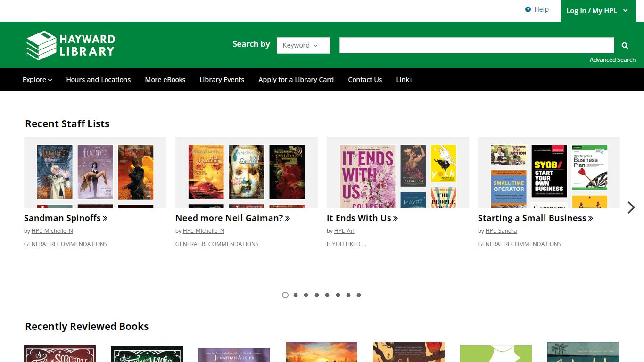Screen dimensions: 644x362
Task: Click GENERAL RECOMMENDATIONS under Starting a Small Business
Action: 520,244
